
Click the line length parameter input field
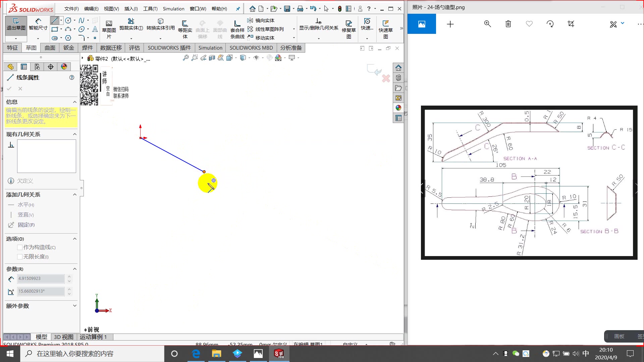(x=41, y=279)
